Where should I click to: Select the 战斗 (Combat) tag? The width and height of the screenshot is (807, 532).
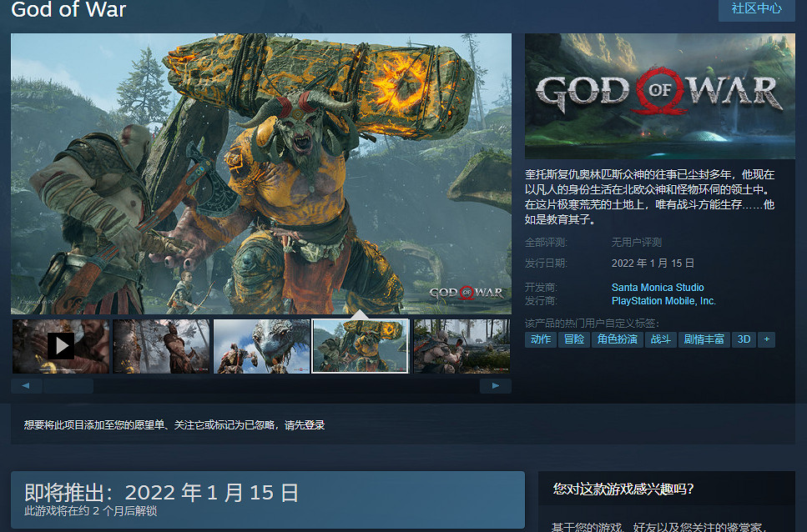tap(660, 339)
